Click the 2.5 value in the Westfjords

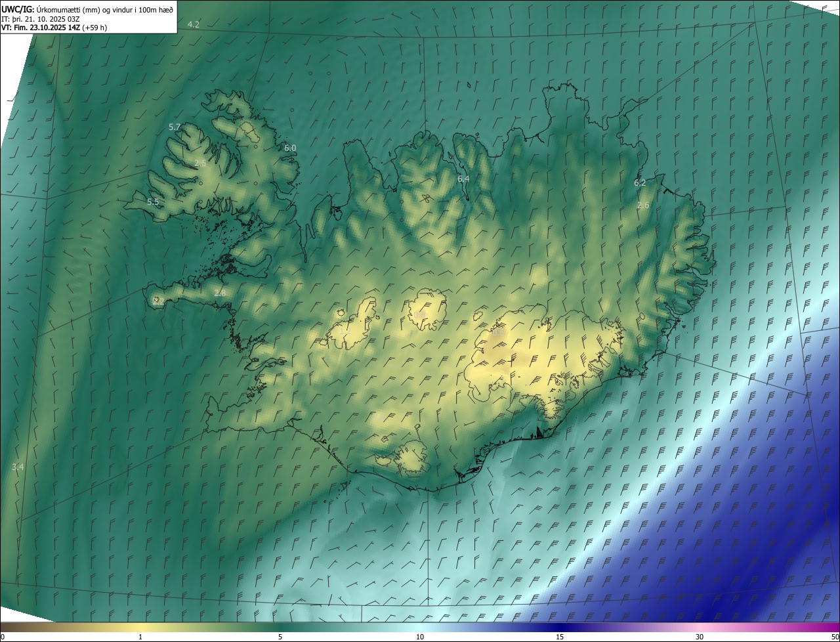coord(201,163)
